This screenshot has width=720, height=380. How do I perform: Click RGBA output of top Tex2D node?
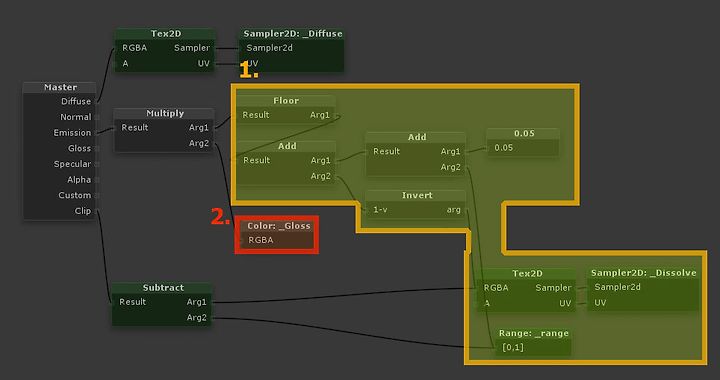tap(135, 48)
